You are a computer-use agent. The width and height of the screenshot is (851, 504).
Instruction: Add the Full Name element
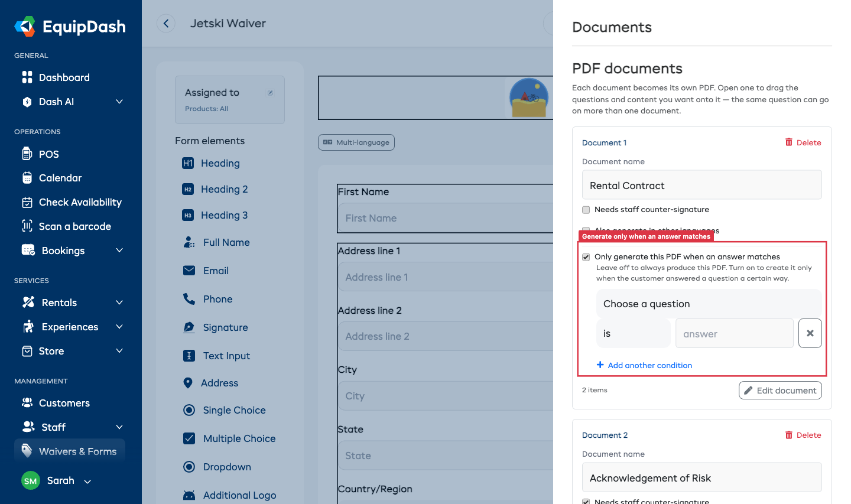216,242
